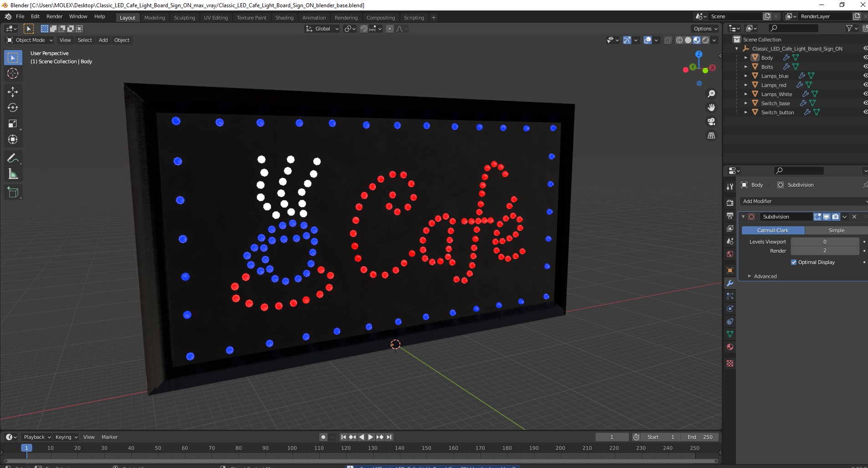This screenshot has height=468, width=868.
Task: Hide the Lamps_blue object in outliner
Action: coord(865,76)
